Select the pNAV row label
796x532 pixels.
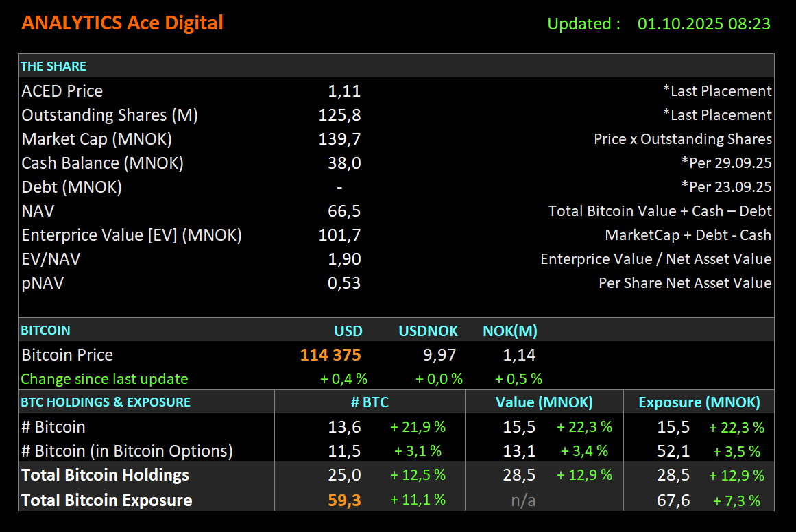pyautogui.click(x=43, y=282)
